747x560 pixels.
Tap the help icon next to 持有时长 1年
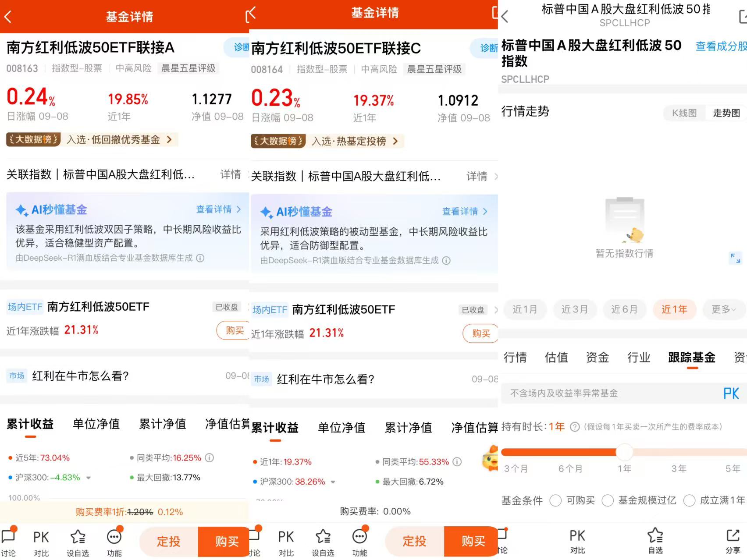click(x=575, y=427)
